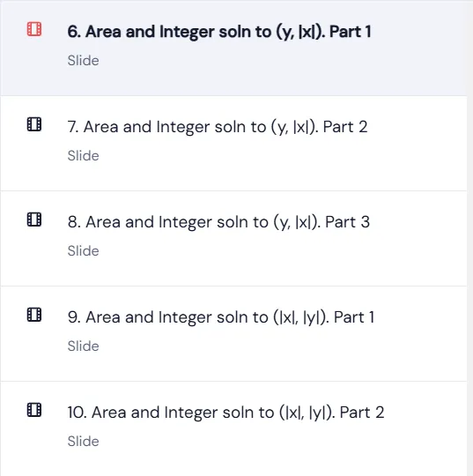Click the Slide label under lesson 8
473x476 pixels.
pos(83,250)
